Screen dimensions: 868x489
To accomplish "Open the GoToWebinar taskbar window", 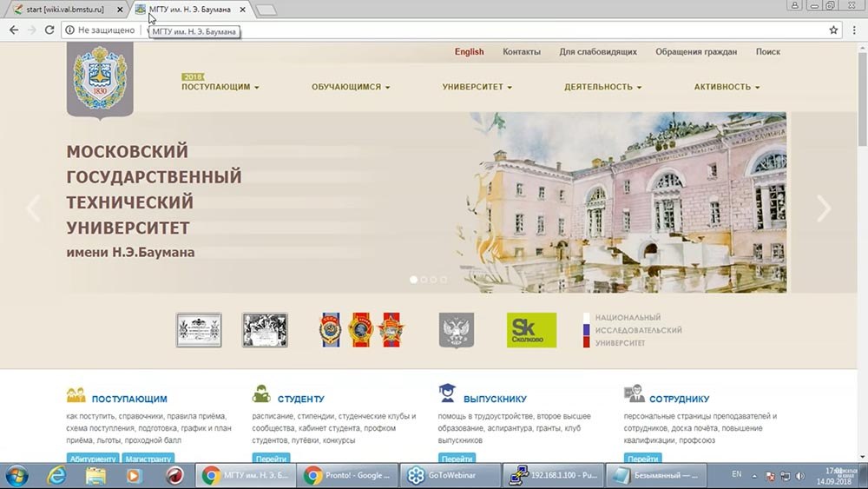I will pyautogui.click(x=450, y=476).
